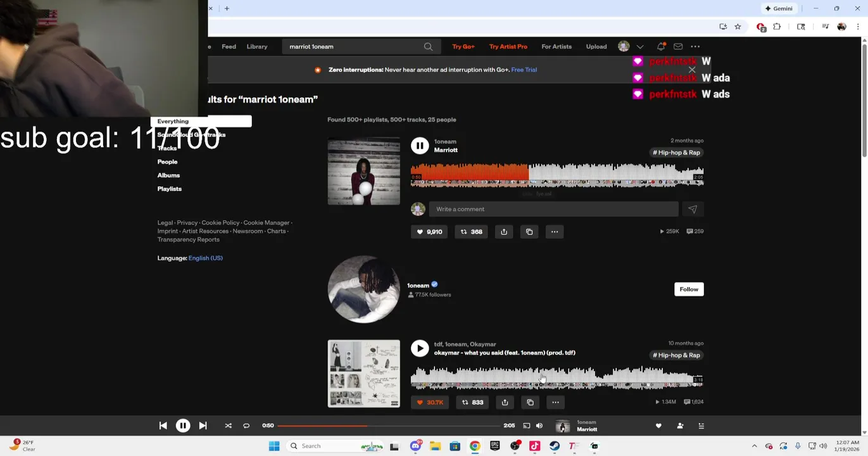Open the Marriott cover artwork thumbnail
Viewport: 868px width, 456px height.
tap(363, 171)
